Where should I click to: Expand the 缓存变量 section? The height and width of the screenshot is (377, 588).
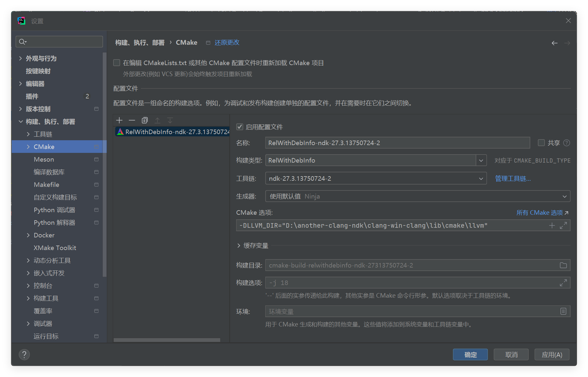(239, 246)
